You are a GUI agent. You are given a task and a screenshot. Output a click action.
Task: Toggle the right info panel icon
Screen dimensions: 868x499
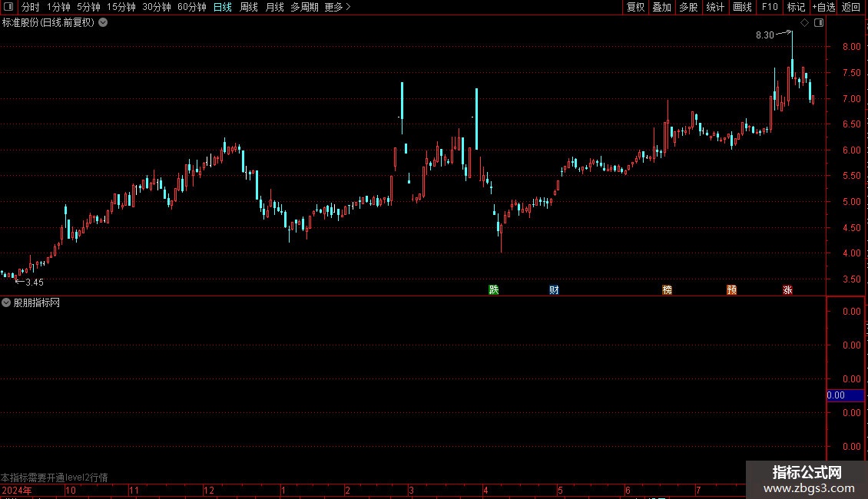pos(819,23)
